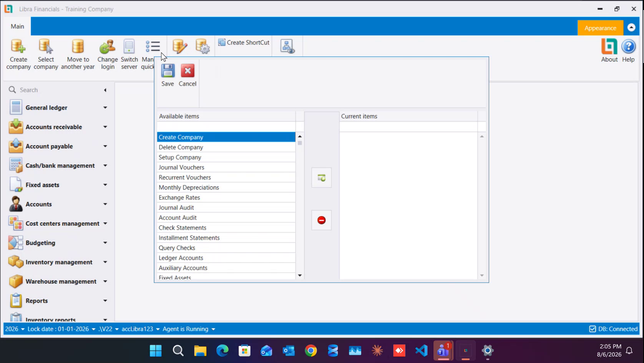Click the Warehouse management box icon
The width and height of the screenshot is (644, 363).
(x=16, y=281)
